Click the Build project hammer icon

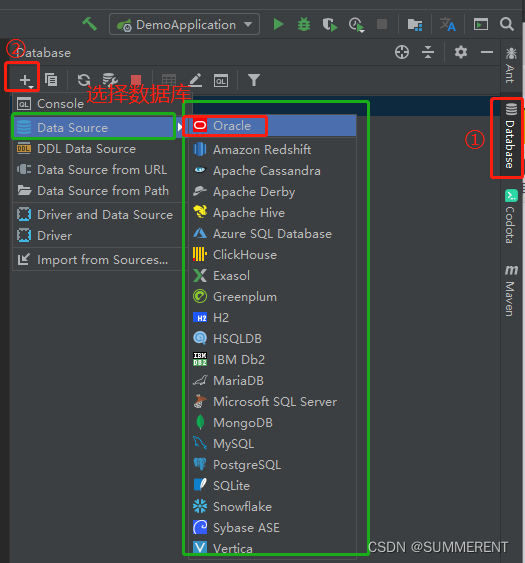coord(89,24)
